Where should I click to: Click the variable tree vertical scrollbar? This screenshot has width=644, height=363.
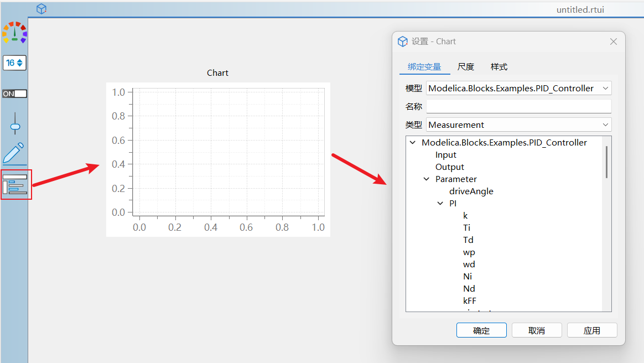[x=606, y=162]
